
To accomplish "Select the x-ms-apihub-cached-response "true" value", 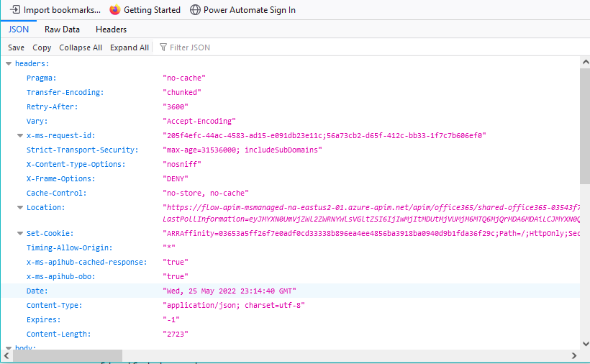I will point(176,262).
